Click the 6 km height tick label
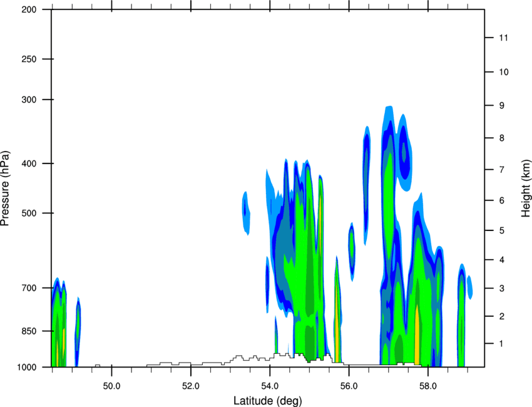Image resolution: width=532 pixels, height=407 pixels. click(x=502, y=200)
